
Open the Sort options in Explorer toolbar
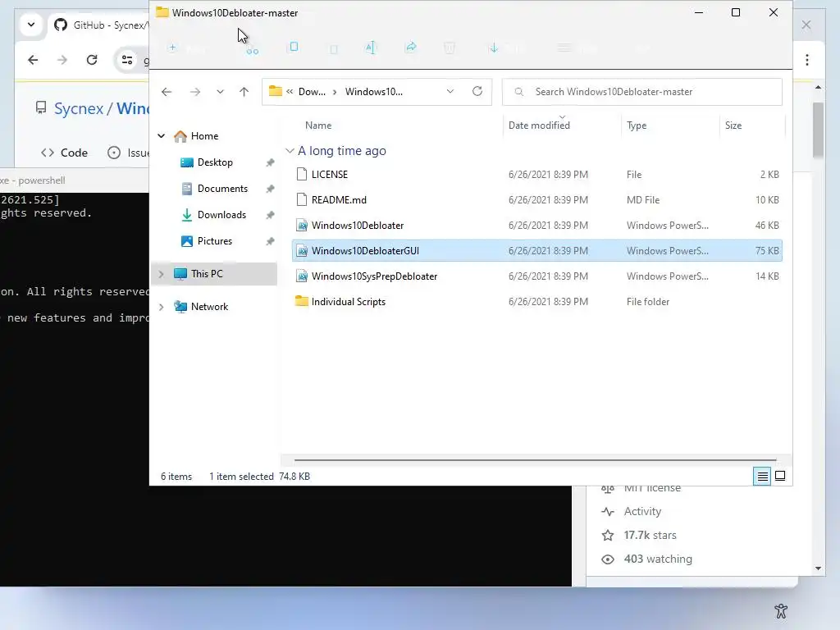pyautogui.click(x=505, y=48)
